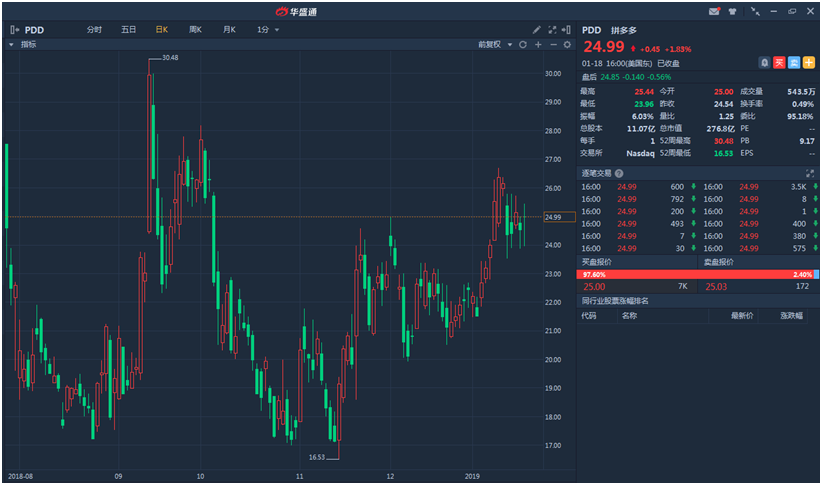Click the shrink window arrows icon
Image resolution: width=822 pixels, height=485 pixels.
pyautogui.click(x=755, y=11)
